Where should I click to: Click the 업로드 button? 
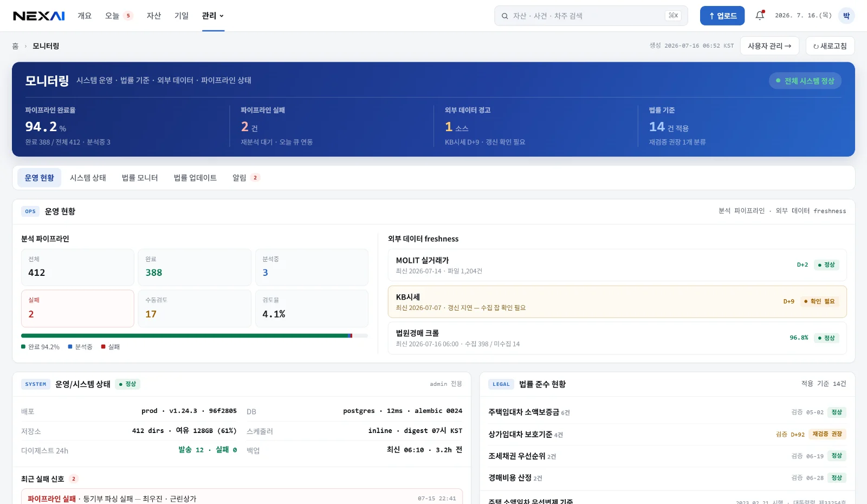(x=722, y=16)
